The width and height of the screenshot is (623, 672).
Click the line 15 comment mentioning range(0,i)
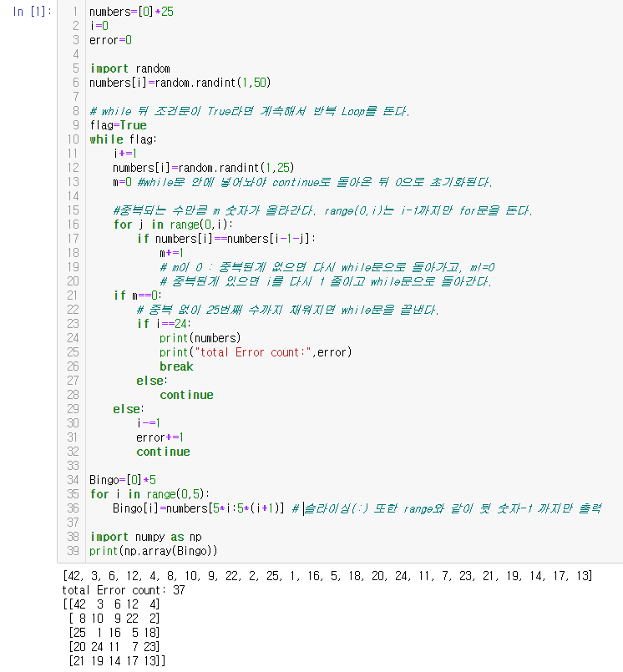(322, 210)
